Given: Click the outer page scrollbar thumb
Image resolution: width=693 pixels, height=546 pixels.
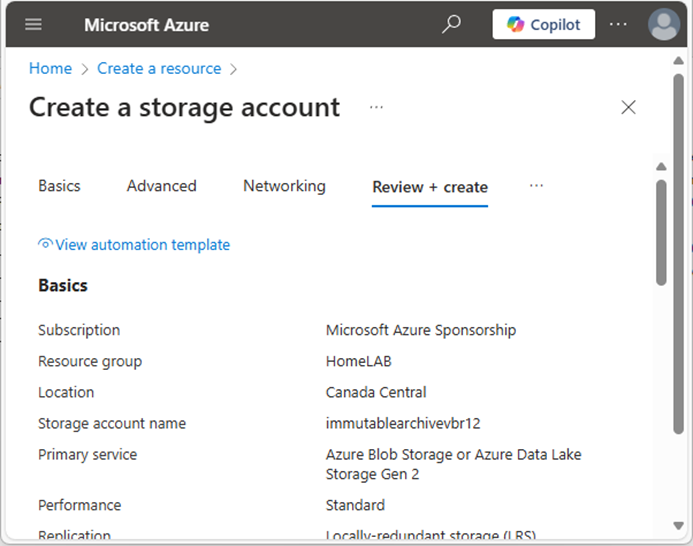Looking at the screenshot, I should click(678, 253).
